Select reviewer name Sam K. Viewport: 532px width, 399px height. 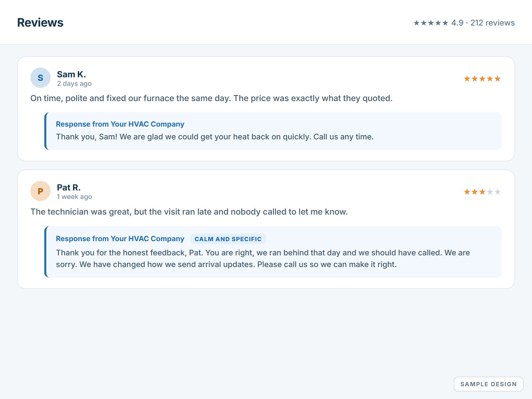(71, 74)
